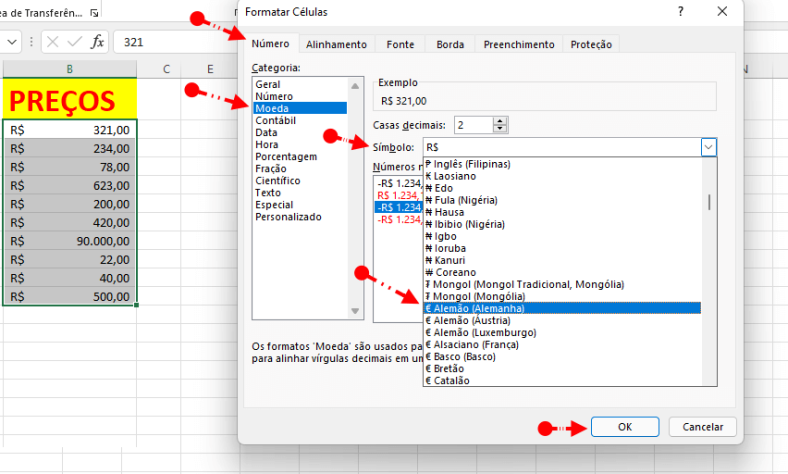Switch to the Número tab
The image size is (788, 474).
point(270,44)
